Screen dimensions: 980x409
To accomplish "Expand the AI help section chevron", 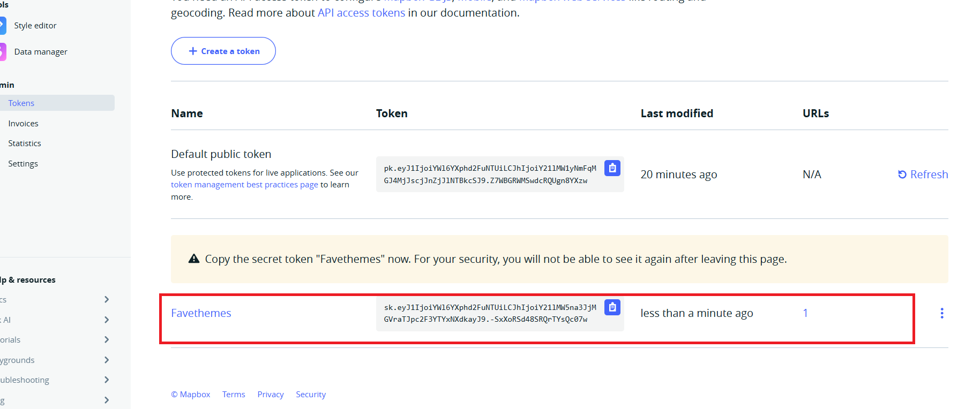I will point(107,320).
